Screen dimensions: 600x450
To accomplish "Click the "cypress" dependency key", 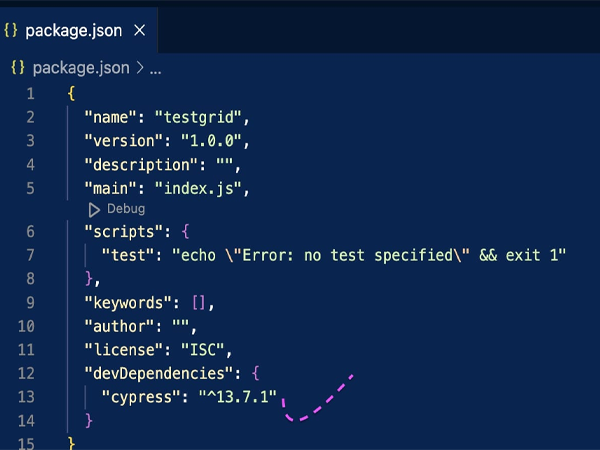I will 140,397.
